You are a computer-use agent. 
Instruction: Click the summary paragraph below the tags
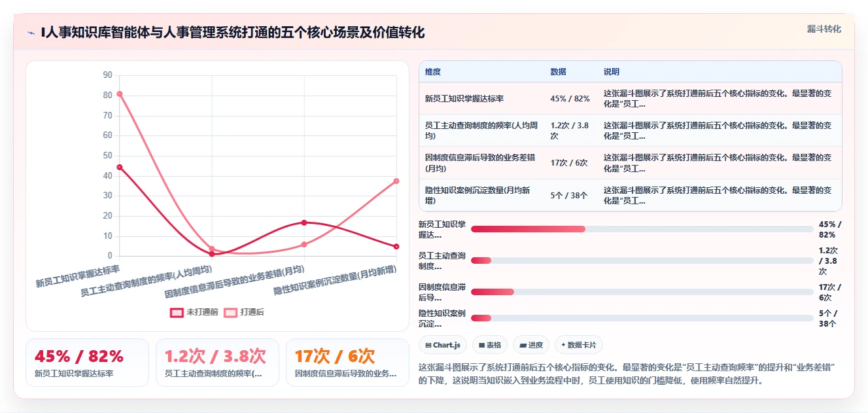pyautogui.click(x=629, y=373)
